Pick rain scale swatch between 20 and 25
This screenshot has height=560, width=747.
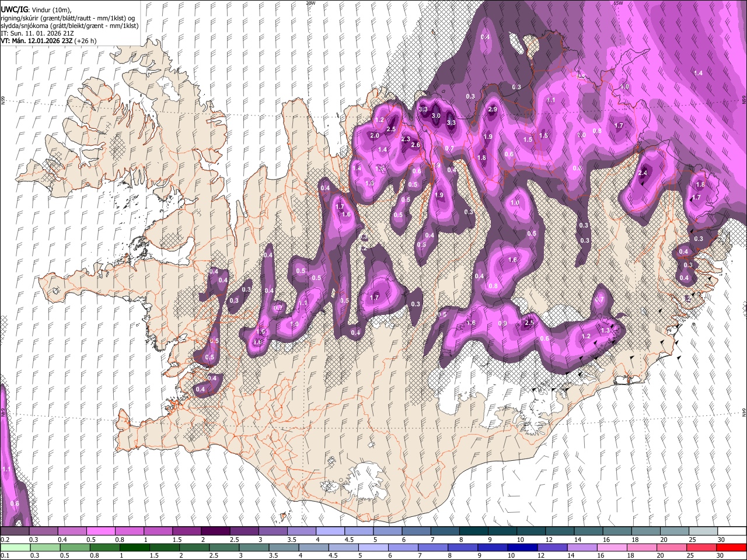pos(671,548)
